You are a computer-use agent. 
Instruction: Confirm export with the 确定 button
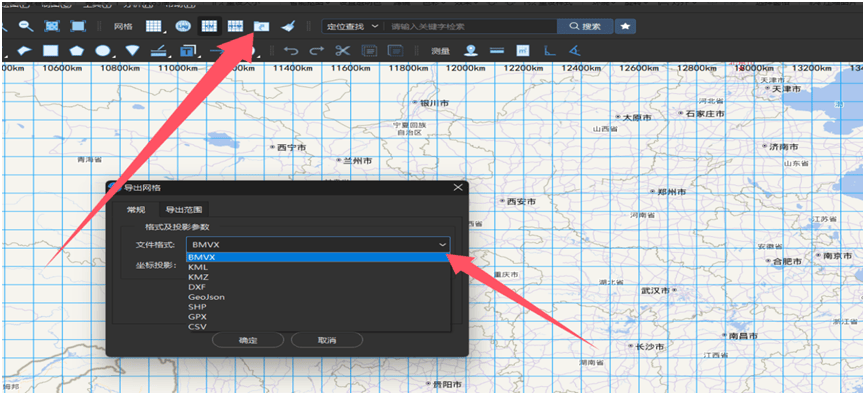[248, 340]
